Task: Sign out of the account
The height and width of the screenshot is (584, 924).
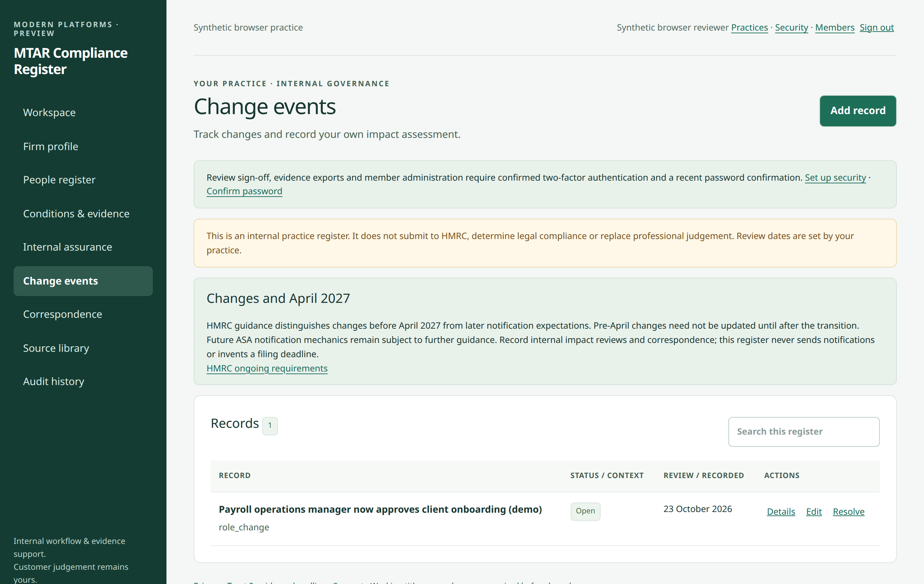Action: tap(876, 28)
